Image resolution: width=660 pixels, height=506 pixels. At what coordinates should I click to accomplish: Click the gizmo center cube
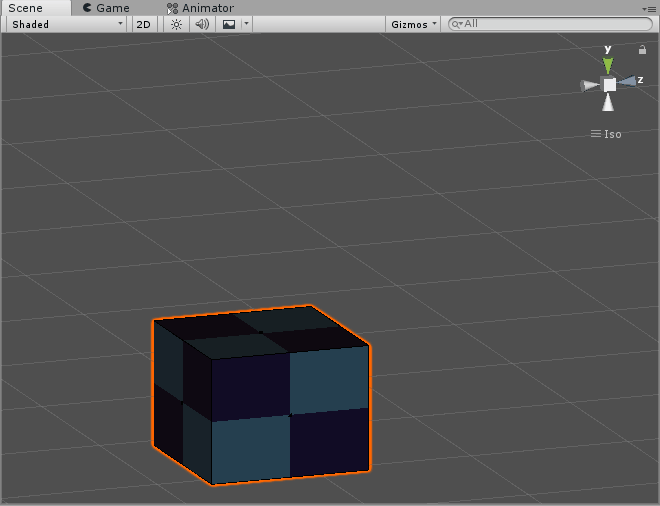pyautogui.click(x=609, y=85)
